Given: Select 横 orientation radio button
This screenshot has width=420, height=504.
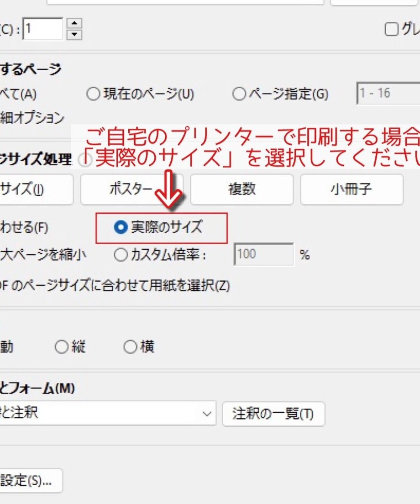Looking at the screenshot, I should coord(130,347).
